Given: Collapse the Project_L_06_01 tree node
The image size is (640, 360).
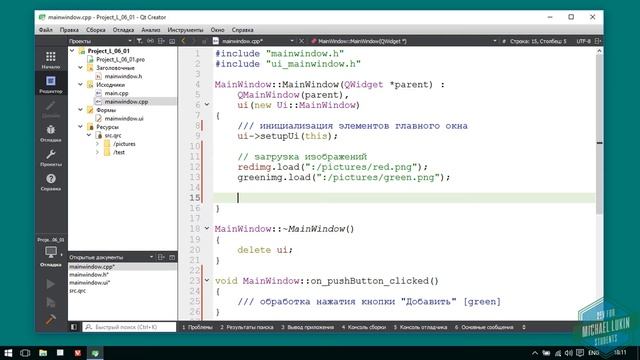Looking at the screenshot, I should 72,51.
